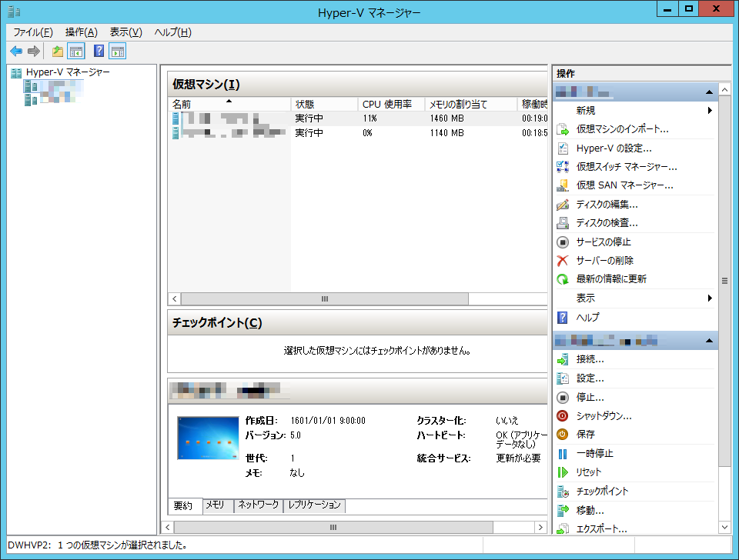
Task: Click left arrow of VM list horizontal scrollbar
Action: (x=175, y=298)
